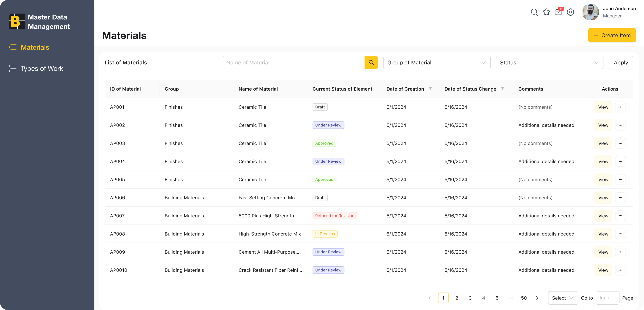The height and width of the screenshot is (310, 644).
Task: Open more actions for AP003 row
Action: (x=620, y=143)
